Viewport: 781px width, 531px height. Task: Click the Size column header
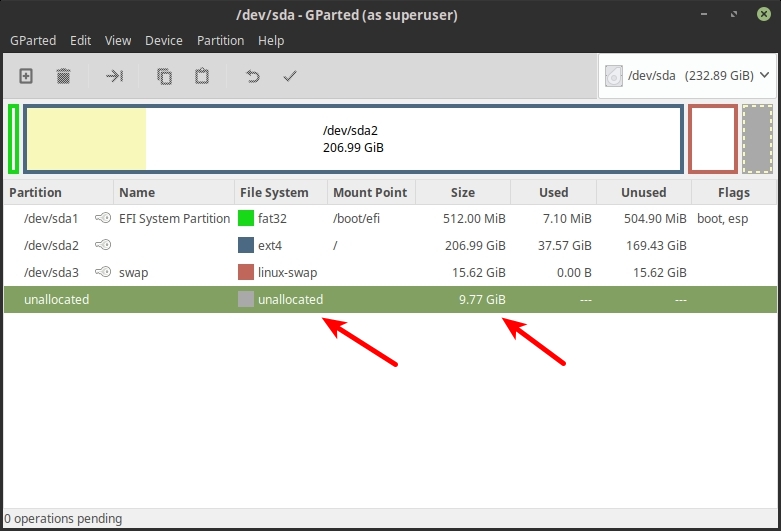463,192
